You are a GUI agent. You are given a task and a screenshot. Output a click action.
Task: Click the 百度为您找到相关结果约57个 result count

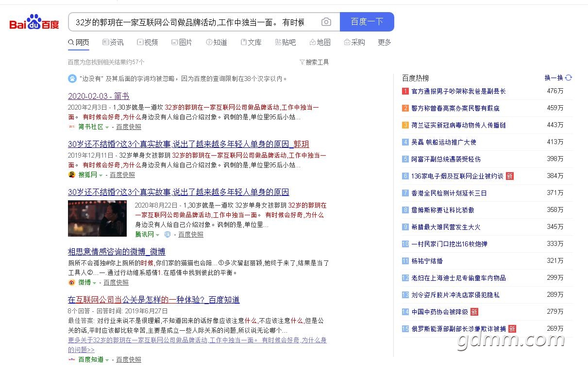click(106, 62)
